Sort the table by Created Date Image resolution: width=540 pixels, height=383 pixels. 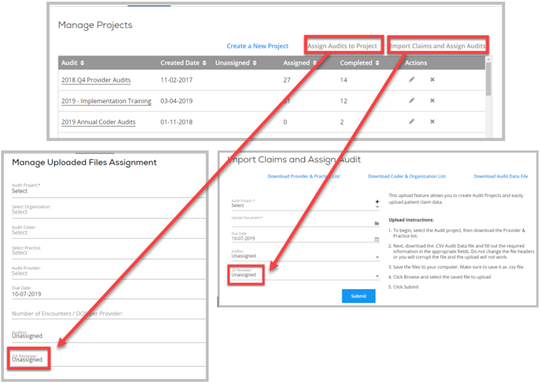205,63
